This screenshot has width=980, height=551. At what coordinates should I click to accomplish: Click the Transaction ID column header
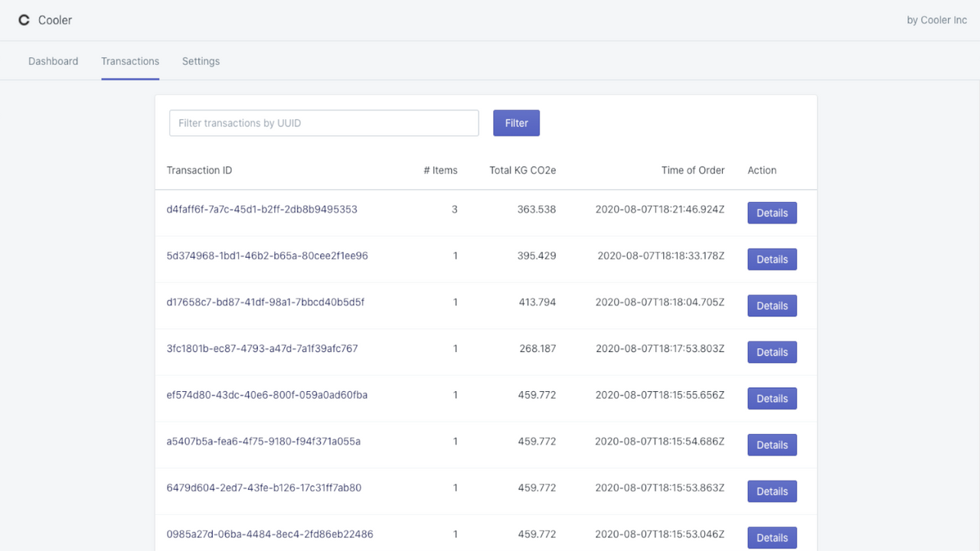coord(199,170)
